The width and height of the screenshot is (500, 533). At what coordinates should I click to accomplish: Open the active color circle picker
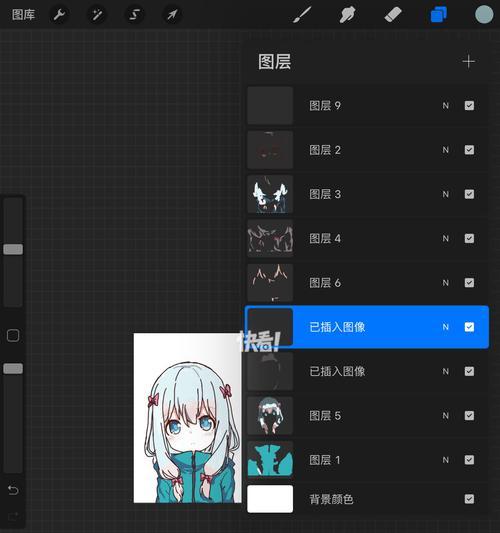click(484, 15)
